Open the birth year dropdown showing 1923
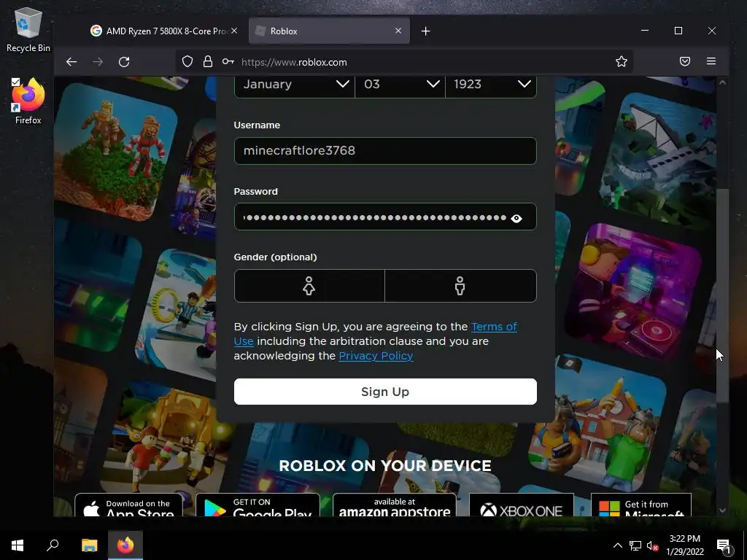This screenshot has height=560, width=747. [x=491, y=85]
